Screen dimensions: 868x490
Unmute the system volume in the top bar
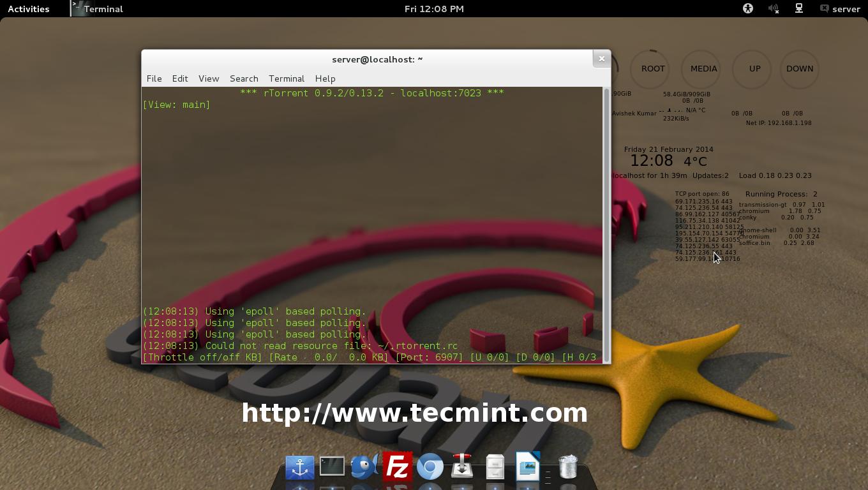point(772,8)
